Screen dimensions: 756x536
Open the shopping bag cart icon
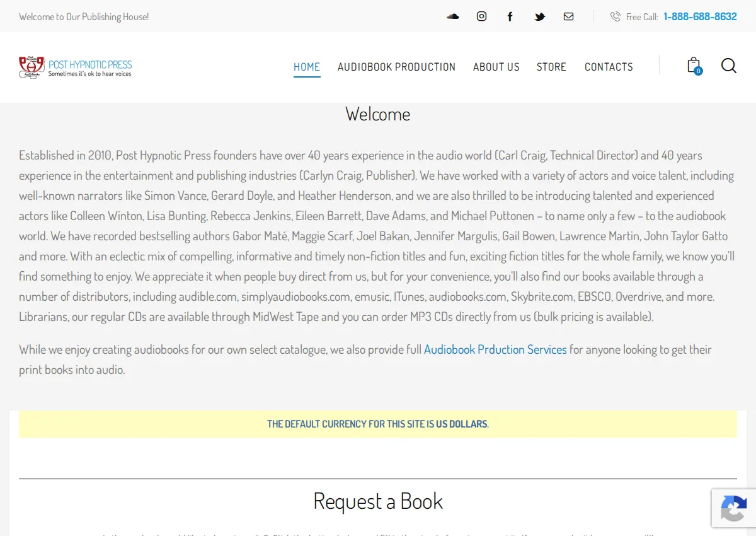(694, 66)
